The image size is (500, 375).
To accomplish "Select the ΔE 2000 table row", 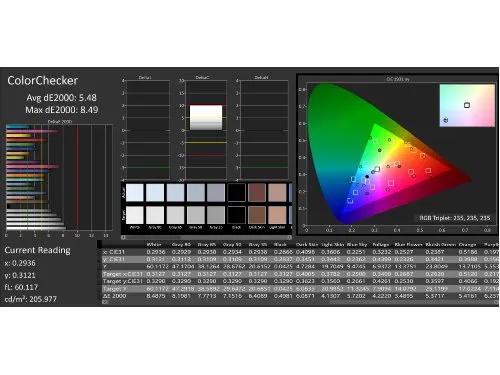I will 300,296.
